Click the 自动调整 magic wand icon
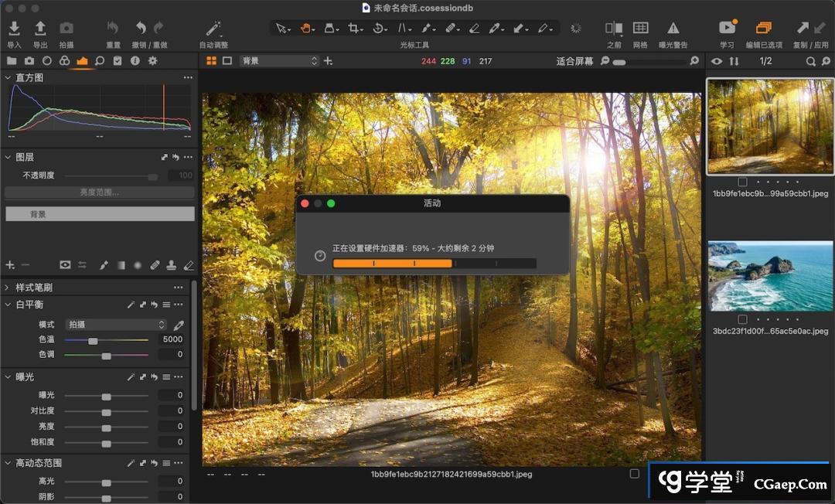Screen dimensions: 835x504 (213, 29)
